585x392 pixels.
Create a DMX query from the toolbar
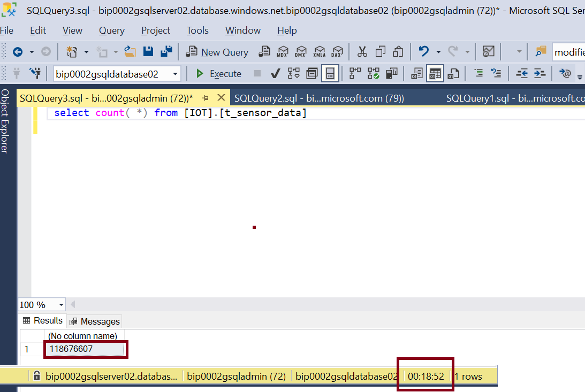[x=301, y=52]
